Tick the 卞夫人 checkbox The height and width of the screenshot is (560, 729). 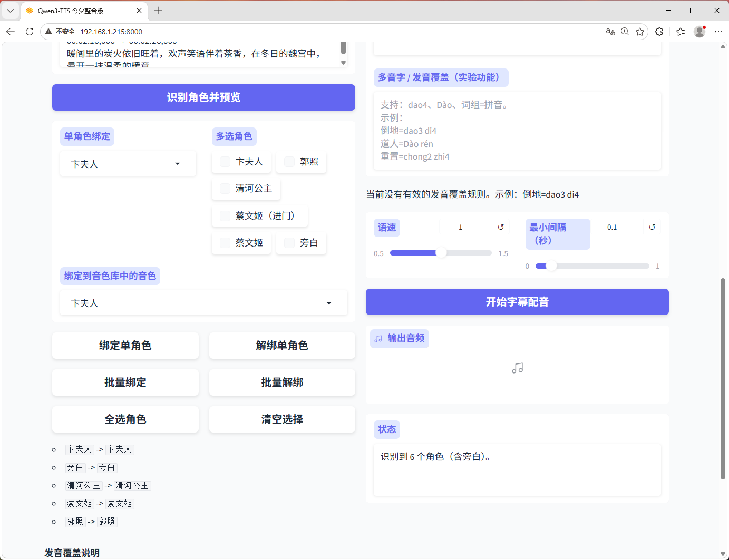coord(225,162)
